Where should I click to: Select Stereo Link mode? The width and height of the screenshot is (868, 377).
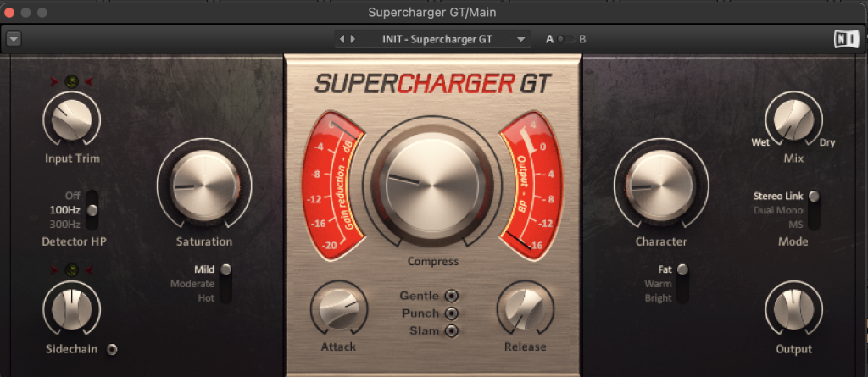pyautogui.click(x=778, y=196)
